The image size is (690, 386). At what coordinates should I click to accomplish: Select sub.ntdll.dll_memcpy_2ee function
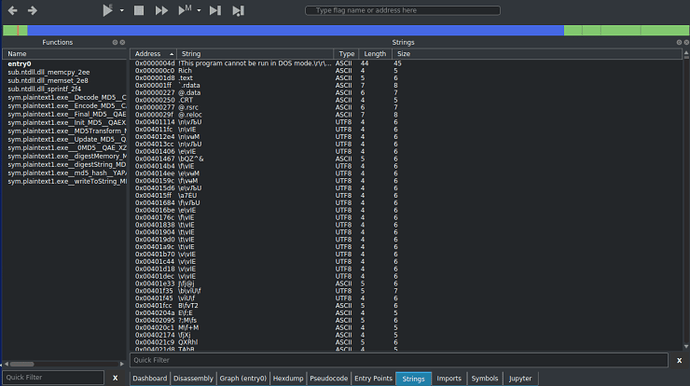tap(65, 72)
